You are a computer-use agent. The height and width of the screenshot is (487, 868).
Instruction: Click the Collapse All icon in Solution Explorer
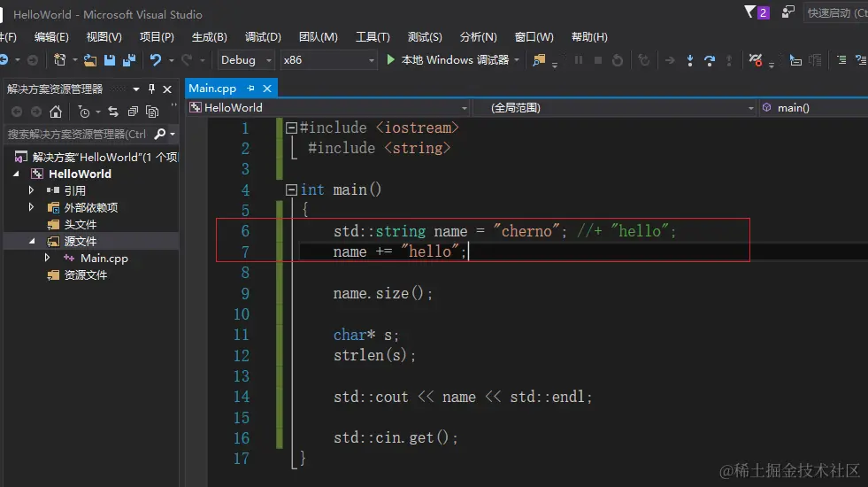click(x=133, y=112)
